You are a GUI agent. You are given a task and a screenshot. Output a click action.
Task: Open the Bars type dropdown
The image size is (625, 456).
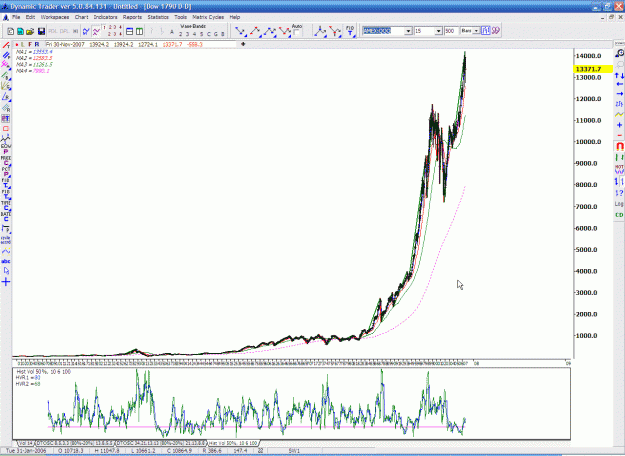coord(476,31)
